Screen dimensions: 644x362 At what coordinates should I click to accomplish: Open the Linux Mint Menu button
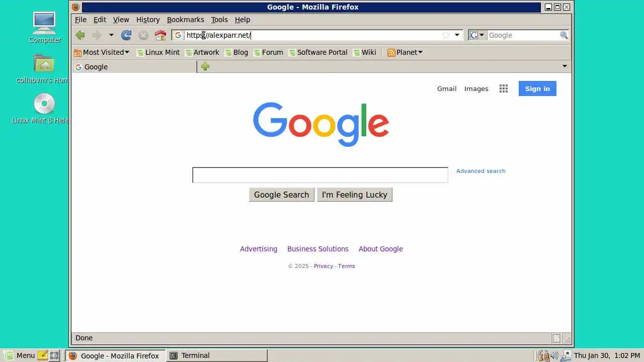click(x=20, y=355)
